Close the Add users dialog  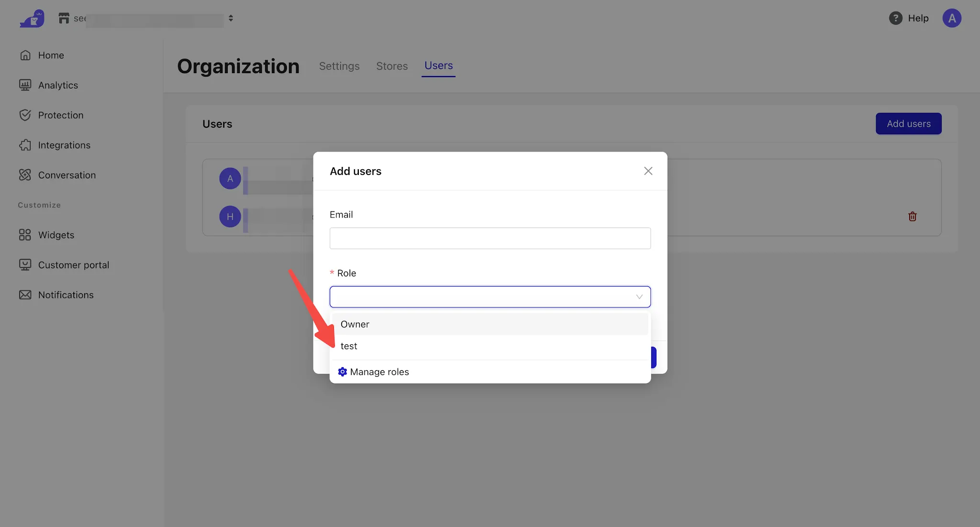tap(648, 171)
